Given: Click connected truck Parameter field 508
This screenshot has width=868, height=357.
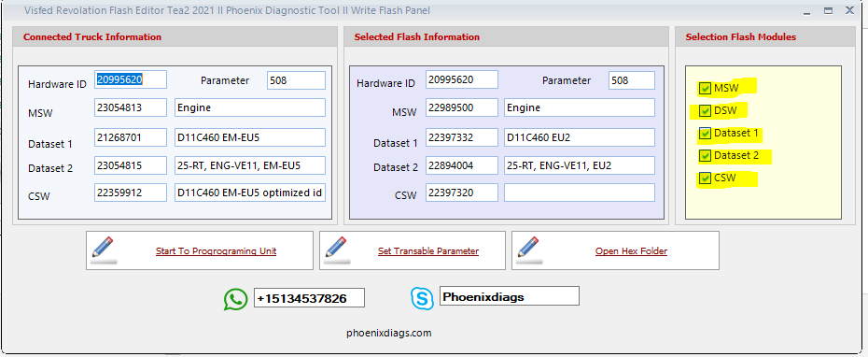Looking at the screenshot, I should pyautogui.click(x=296, y=79).
